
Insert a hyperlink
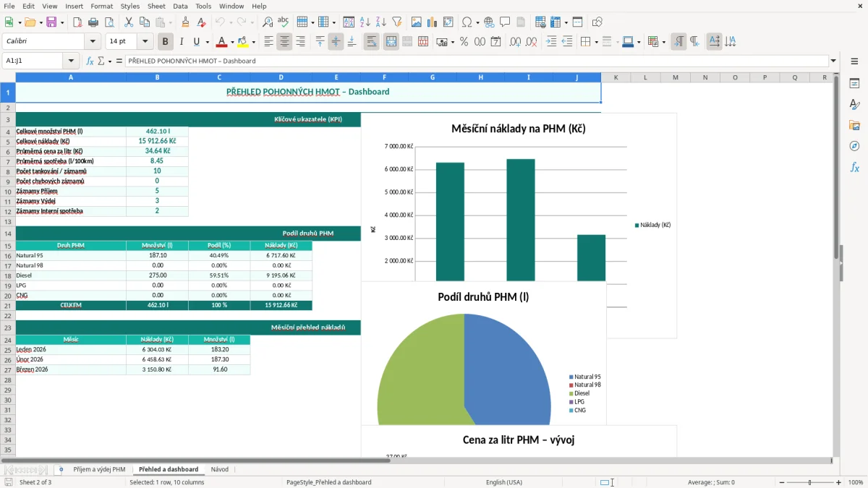point(489,22)
